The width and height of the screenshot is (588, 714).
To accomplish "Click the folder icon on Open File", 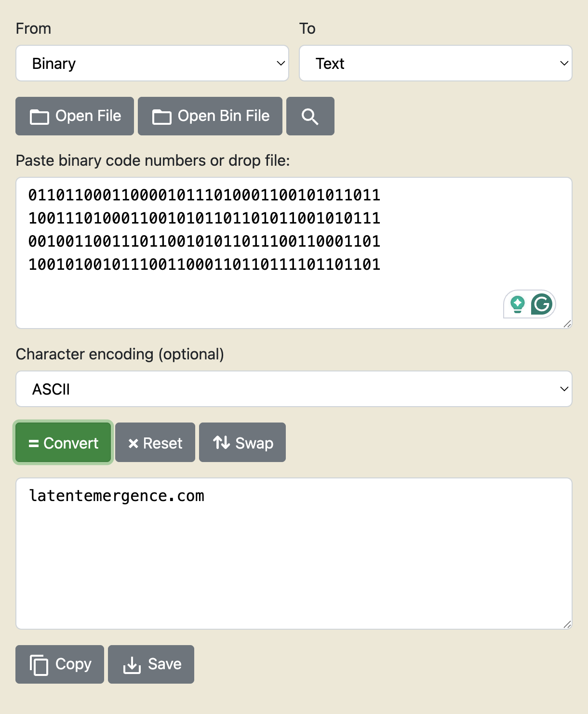I will [x=40, y=117].
